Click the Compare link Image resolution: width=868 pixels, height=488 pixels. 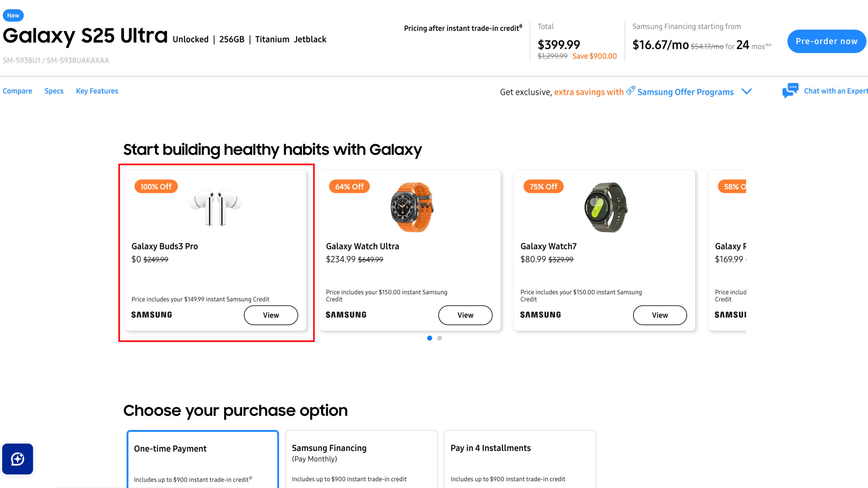click(x=17, y=91)
